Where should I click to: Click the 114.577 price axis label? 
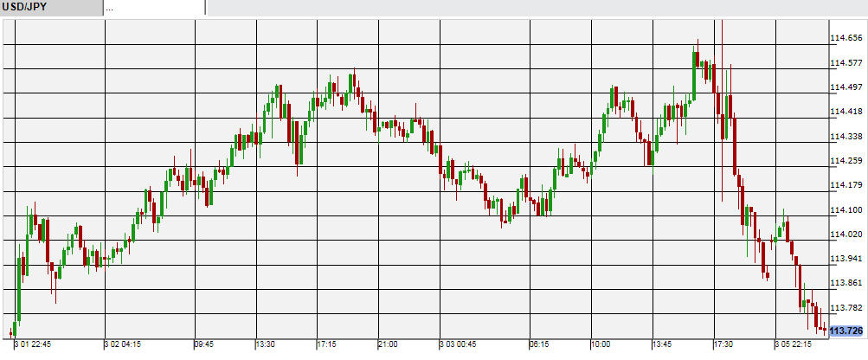845,63
